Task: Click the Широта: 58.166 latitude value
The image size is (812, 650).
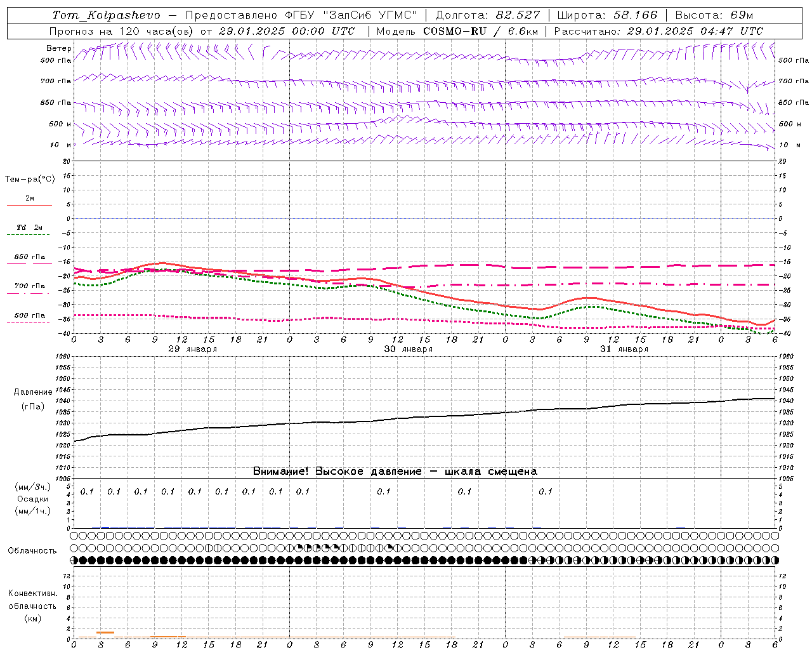Action: point(607,15)
